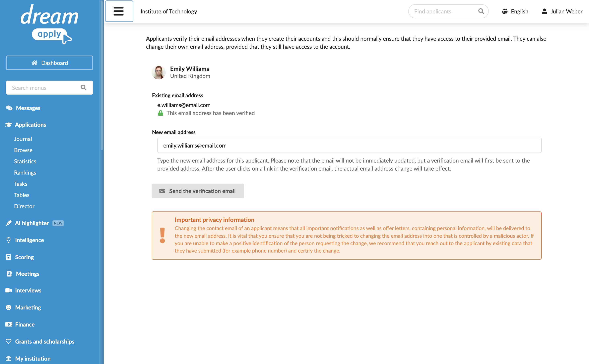Screen dimensions: 589x364
Task: Click the Finance banknote icon
Action: (8, 324)
